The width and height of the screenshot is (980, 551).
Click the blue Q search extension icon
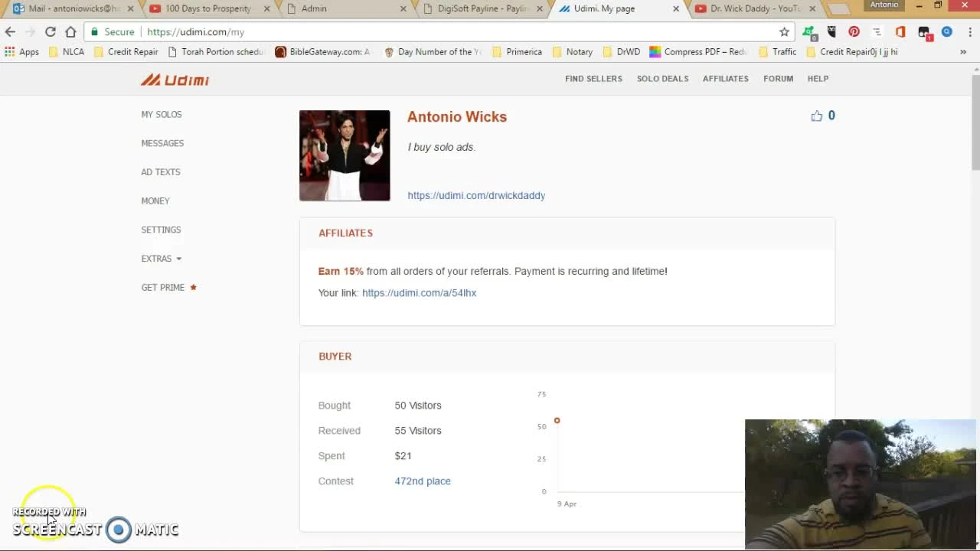click(947, 32)
